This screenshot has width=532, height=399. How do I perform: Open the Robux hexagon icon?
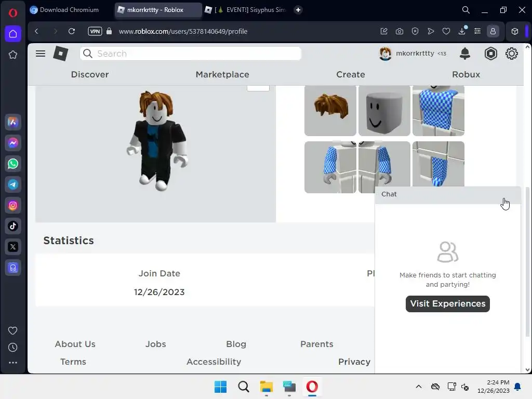coord(490,54)
